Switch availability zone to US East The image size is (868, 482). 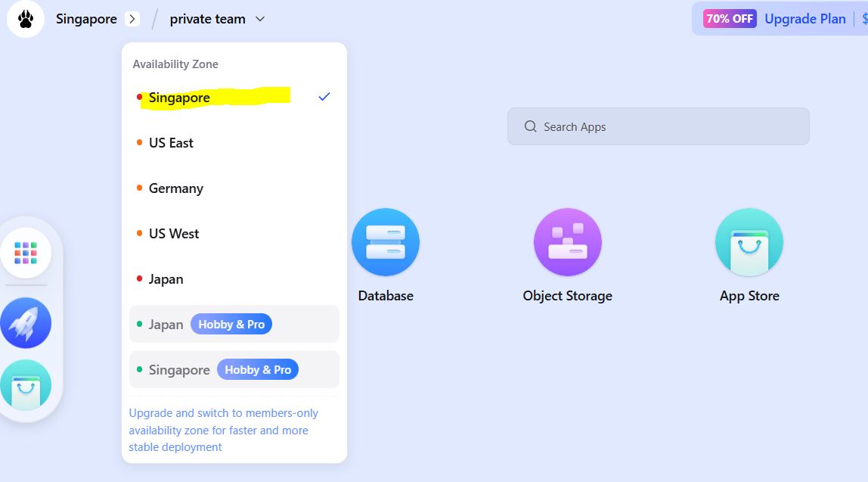click(x=171, y=143)
